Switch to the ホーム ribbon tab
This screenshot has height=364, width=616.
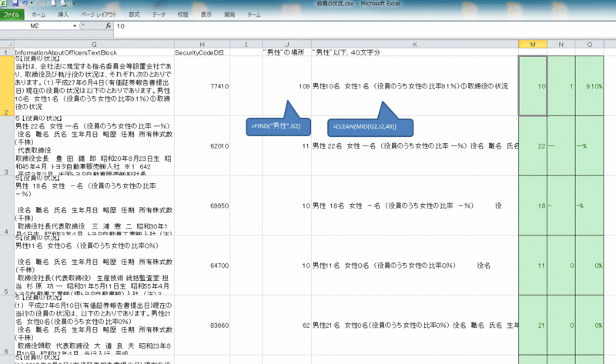coord(38,15)
